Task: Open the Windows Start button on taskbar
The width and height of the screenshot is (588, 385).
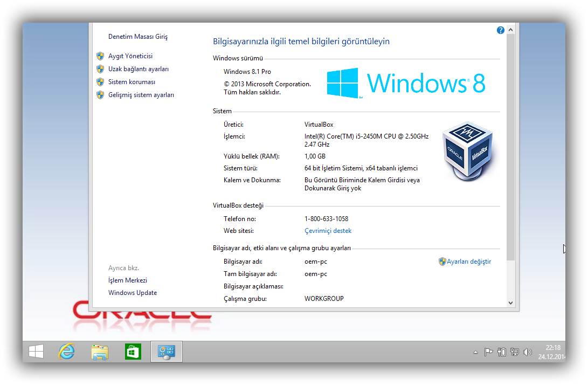Action: [x=36, y=352]
